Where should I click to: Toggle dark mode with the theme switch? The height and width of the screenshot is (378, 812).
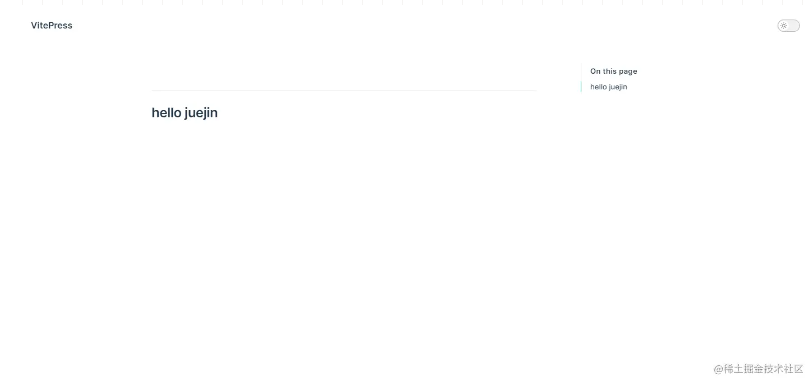click(788, 25)
